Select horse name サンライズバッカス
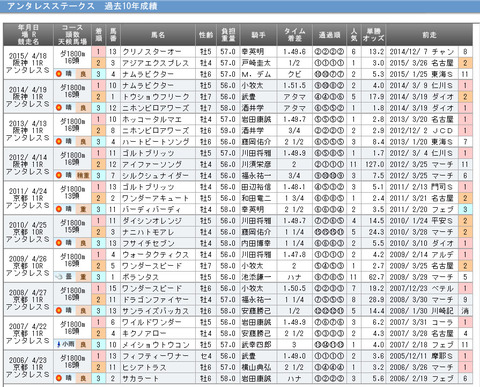 pos(155,311)
